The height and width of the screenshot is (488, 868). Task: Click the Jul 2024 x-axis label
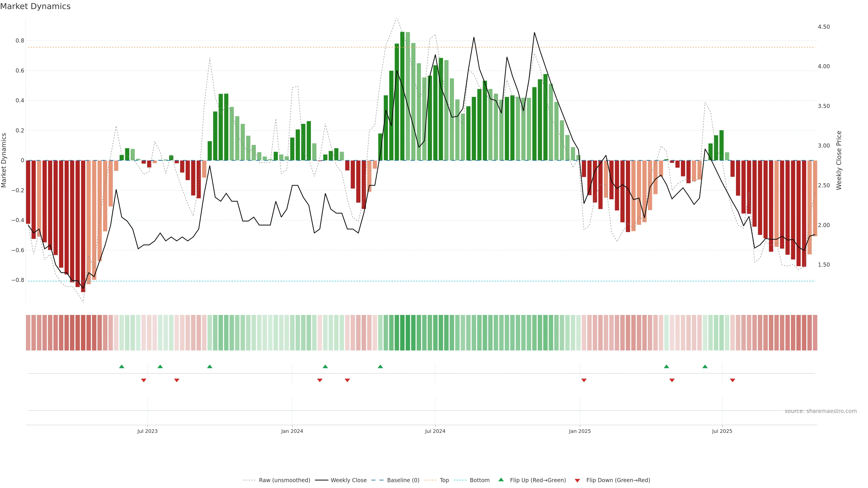point(435,431)
